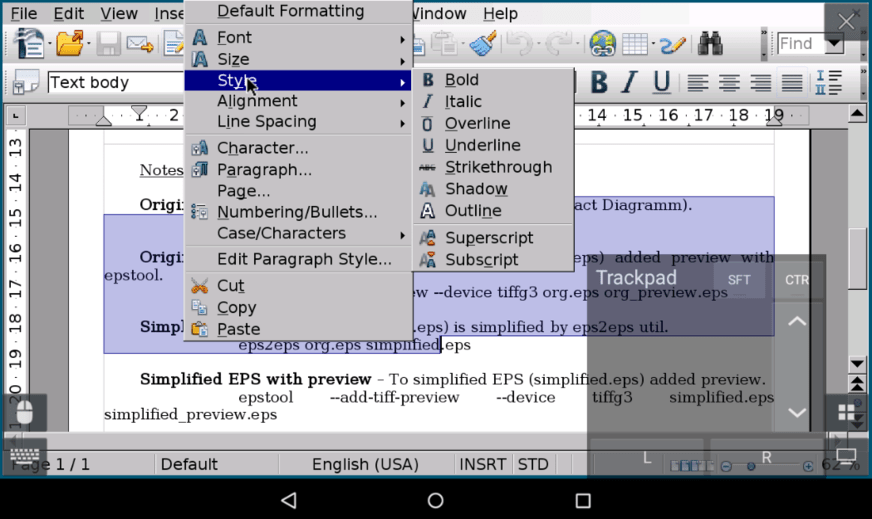Click the Insert Table grid icon
872x519 pixels.
635,43
